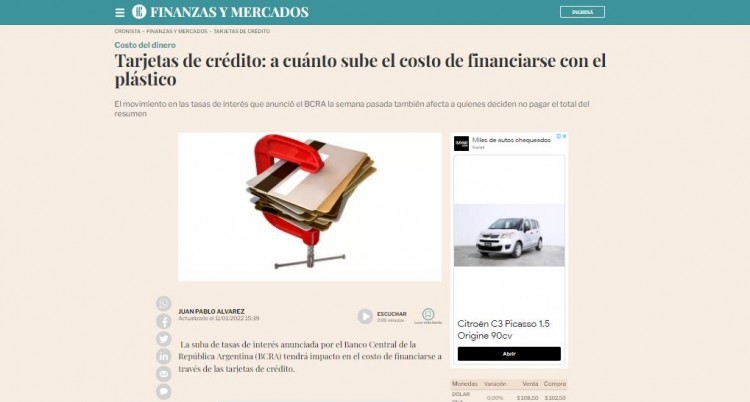Open the comments bubble icon
The width and height of the screenshot is (750, 402).
[164, 391]
